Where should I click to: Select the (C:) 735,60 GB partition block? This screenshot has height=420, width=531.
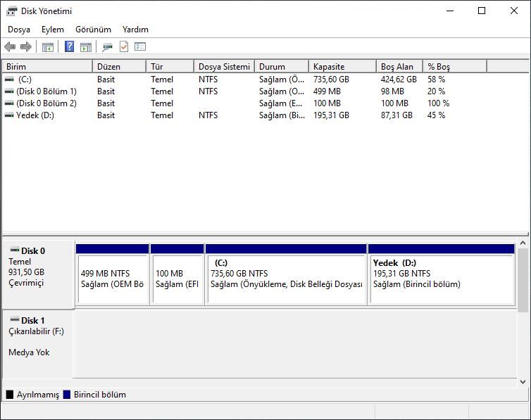(286, 274)
